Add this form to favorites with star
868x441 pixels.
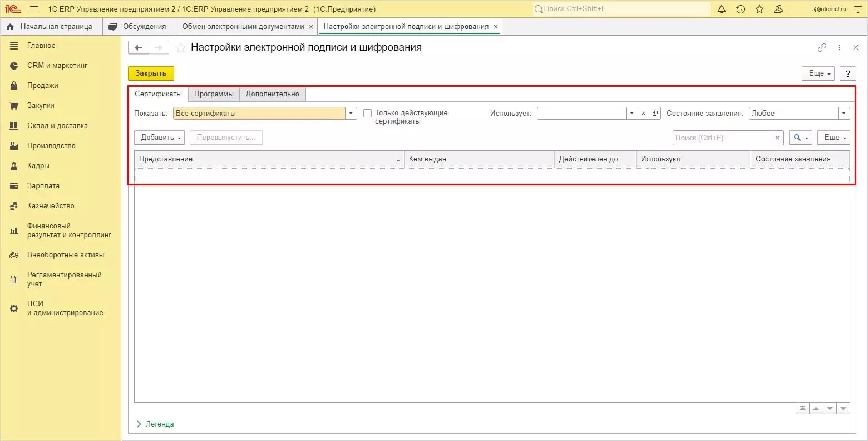pos(180,48)
